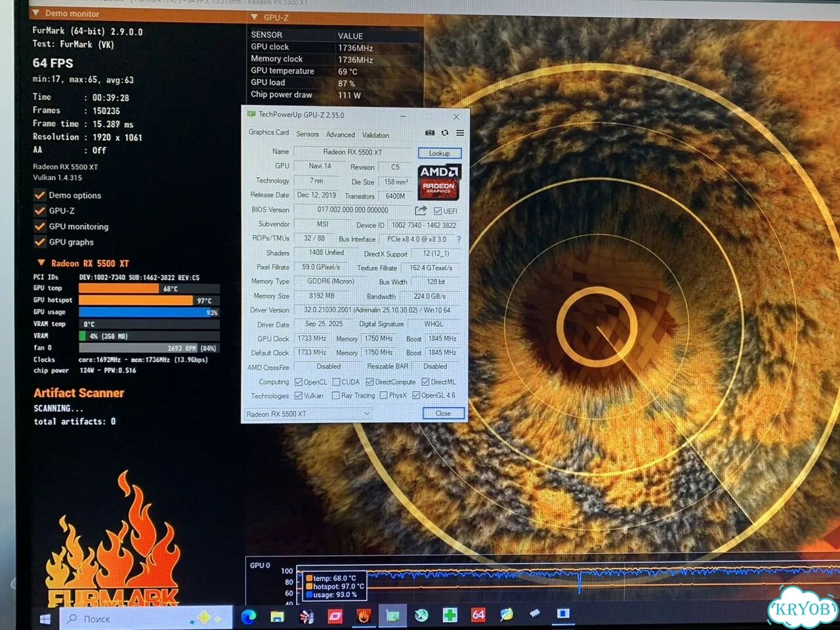Open File Explorer from the taskbar
Viewport: 840px width, 630px height.
(x=277, y=617)
